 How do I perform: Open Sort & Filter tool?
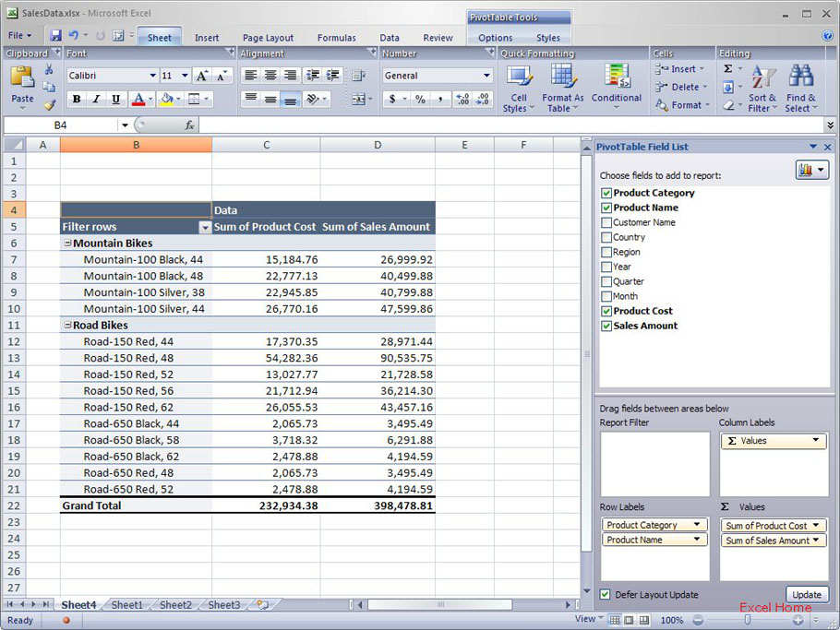762,77
